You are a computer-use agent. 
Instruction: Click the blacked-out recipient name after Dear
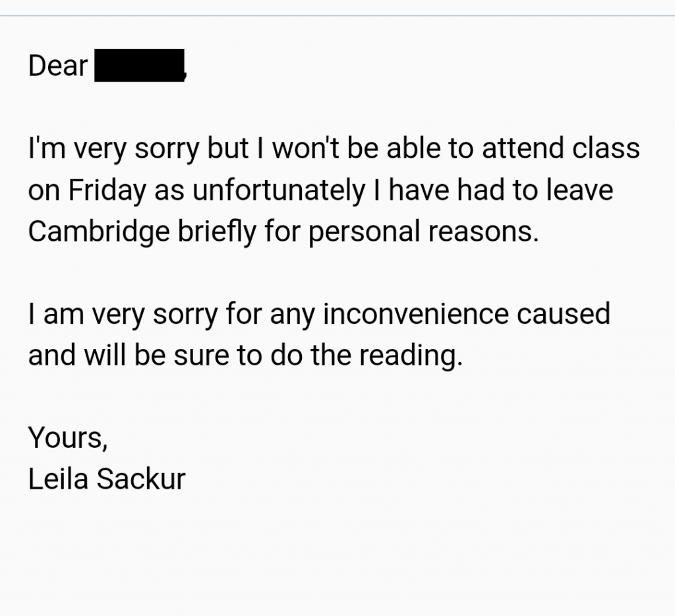tap(140, 65)
